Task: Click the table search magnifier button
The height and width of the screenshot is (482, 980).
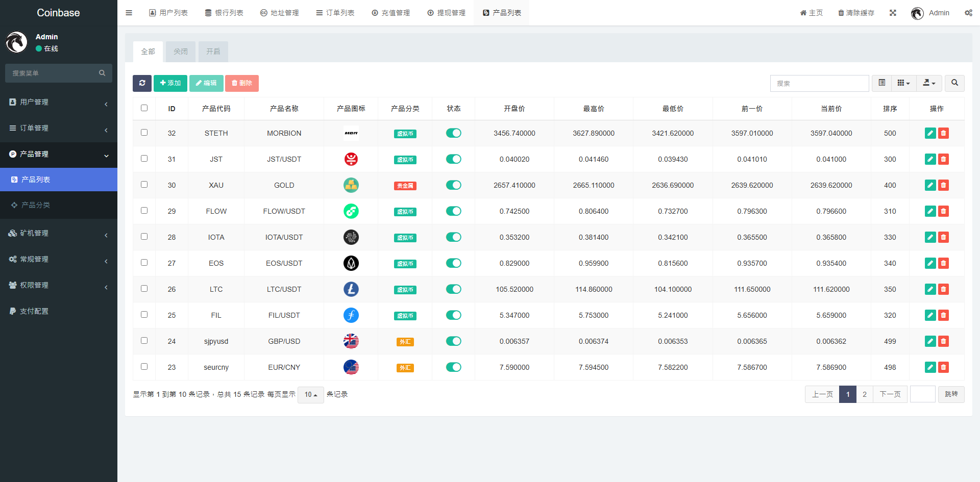Action: [954, 83]
